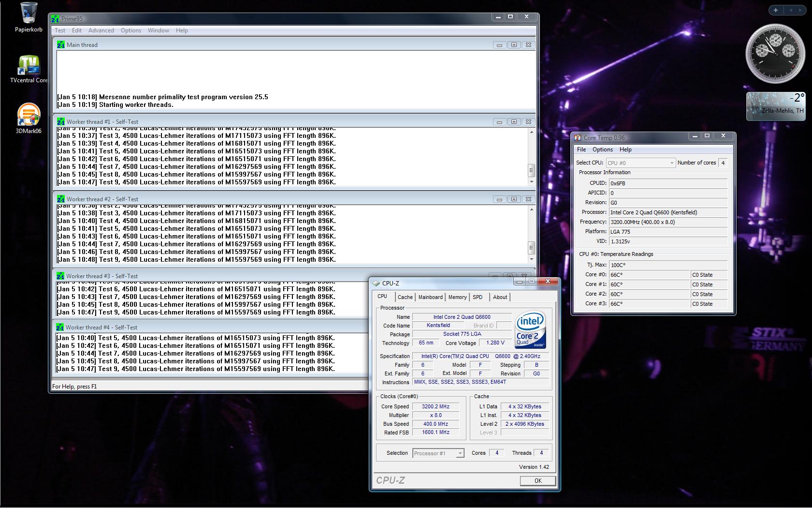Click the Worker thread #4 window icon

[60, 328]
